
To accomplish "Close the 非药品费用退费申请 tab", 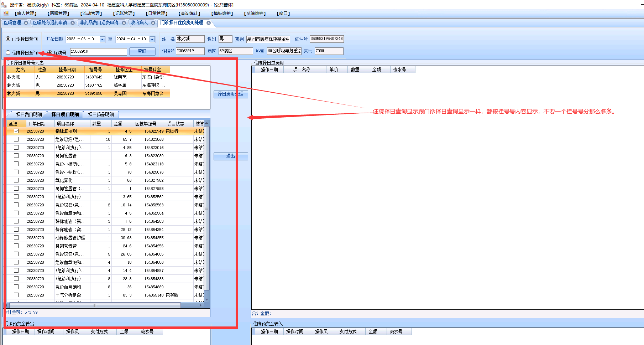I will pyautogui.click(x=124, y=23).
